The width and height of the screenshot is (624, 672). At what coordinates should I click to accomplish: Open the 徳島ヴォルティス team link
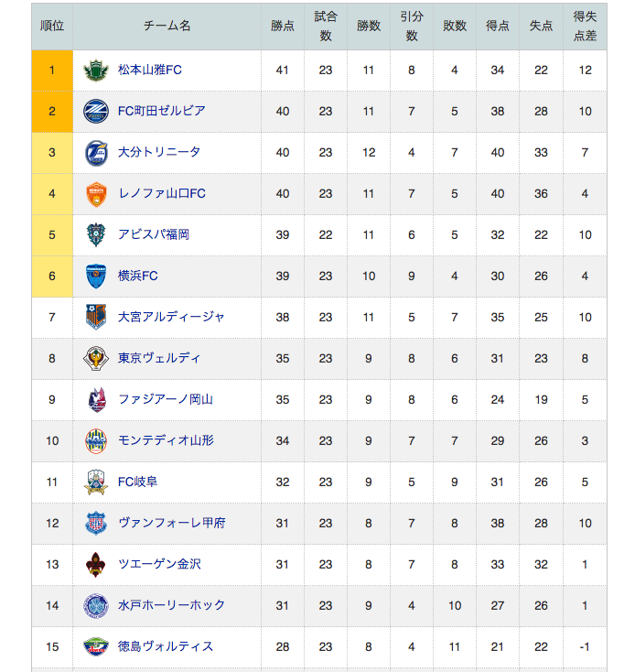pos(166,646)
